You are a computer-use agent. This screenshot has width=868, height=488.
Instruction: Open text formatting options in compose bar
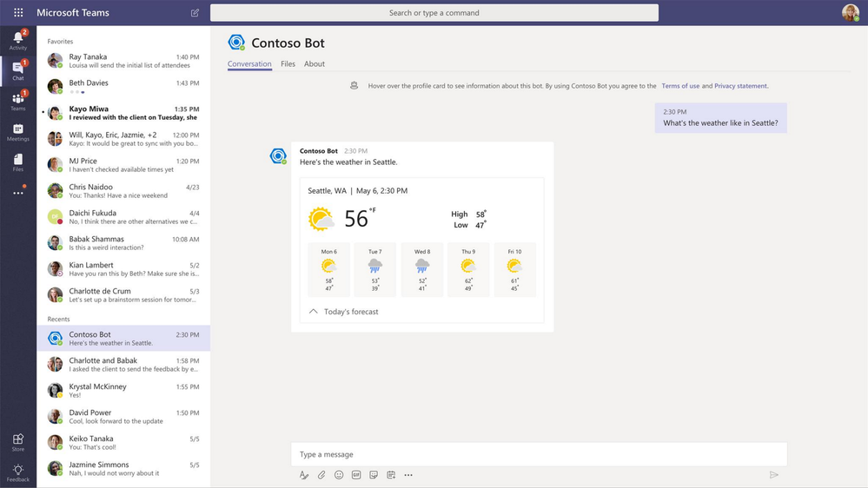coord(304,475)
